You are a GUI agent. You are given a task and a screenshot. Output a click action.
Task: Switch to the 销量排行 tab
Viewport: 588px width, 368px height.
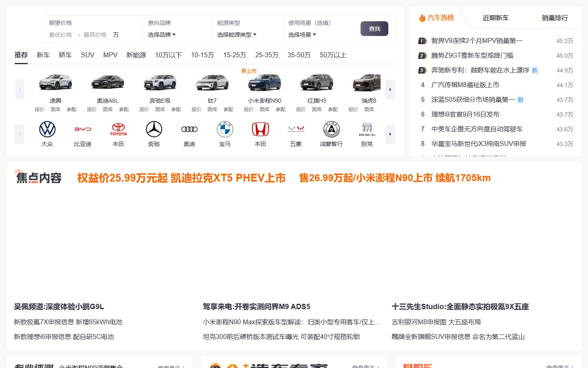[555, 18]
